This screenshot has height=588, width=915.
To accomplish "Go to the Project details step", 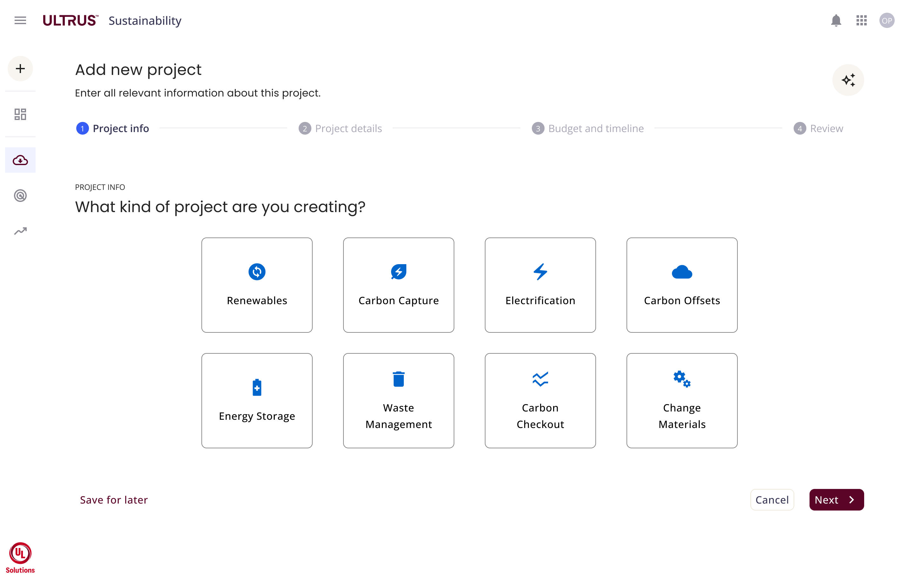I will 340,128.
